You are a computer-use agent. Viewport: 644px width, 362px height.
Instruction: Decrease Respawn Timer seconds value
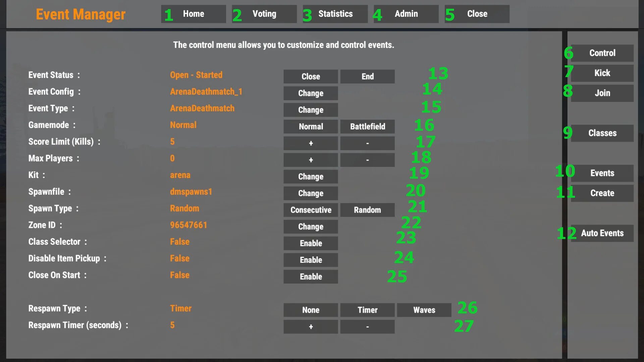367,327
